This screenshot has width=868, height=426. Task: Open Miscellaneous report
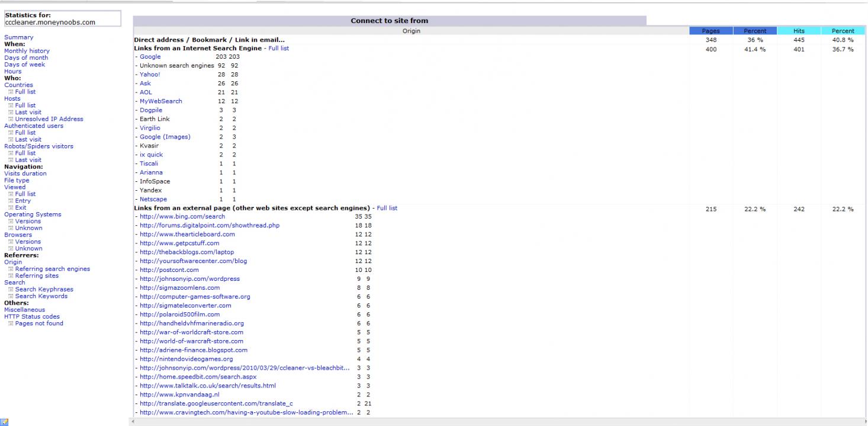click(24, 310)
